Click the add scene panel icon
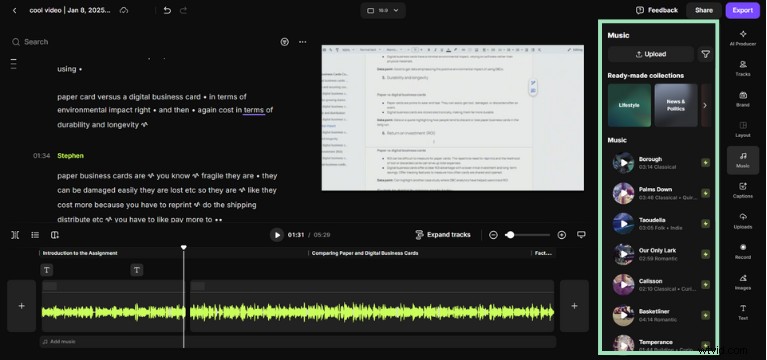 tap(55, 235)
